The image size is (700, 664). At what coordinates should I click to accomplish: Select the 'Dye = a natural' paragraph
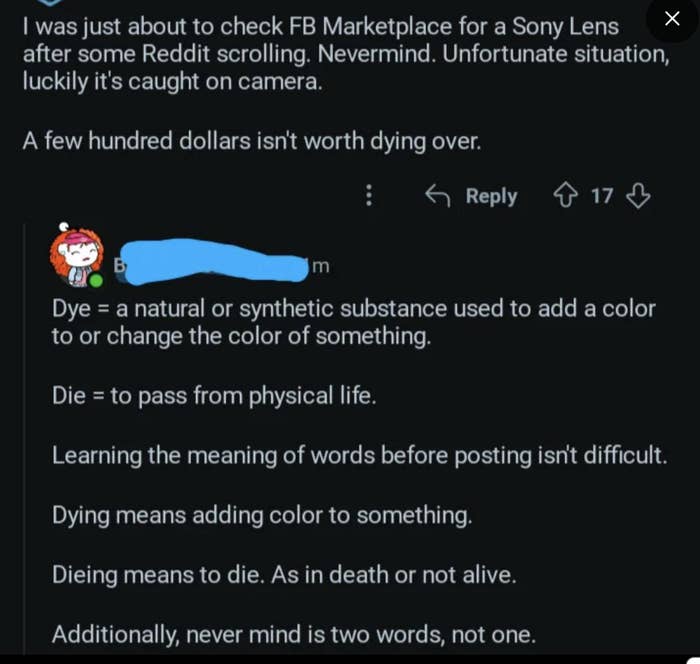[x=353, y=322]
